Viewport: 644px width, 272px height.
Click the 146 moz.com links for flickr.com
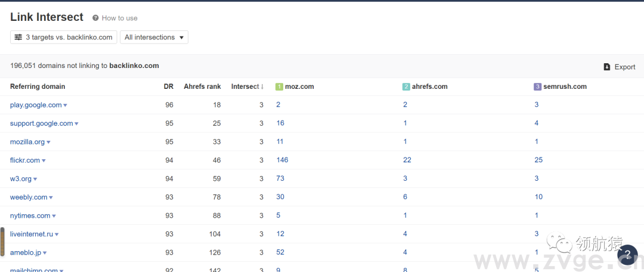point(282,160)
